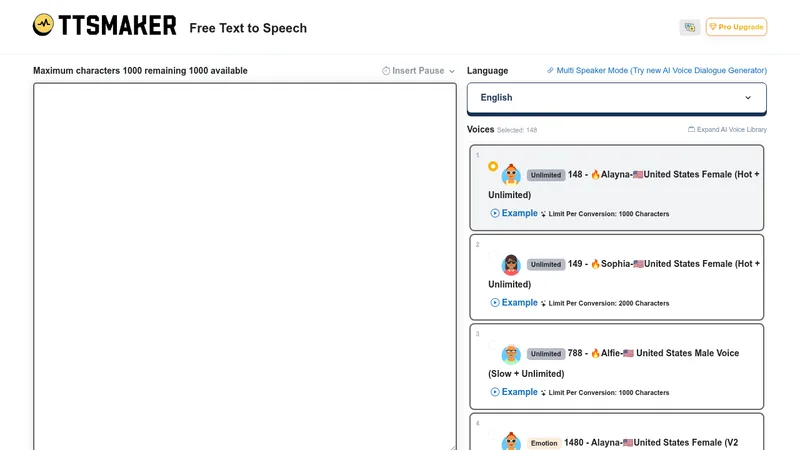Screen dimensions: 800x450
Task: Click 'Limit Per Conversion: 2000 Characters' text
Action: point(609,303)
